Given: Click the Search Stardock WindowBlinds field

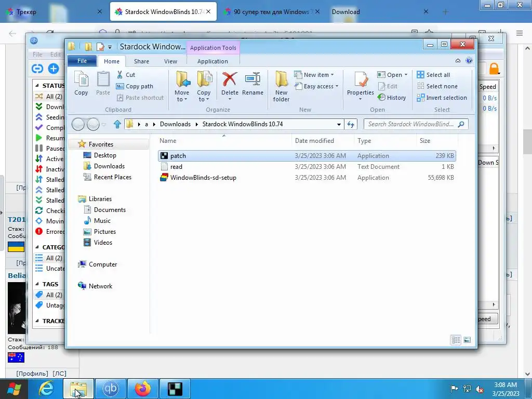Looking at the screenshot, I should coord(416,124).
